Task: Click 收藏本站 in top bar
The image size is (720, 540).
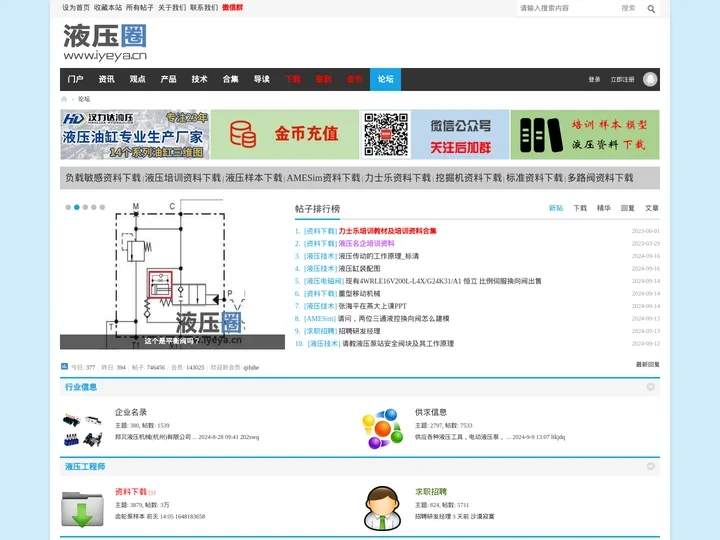Action: click(x=108, y=8)
